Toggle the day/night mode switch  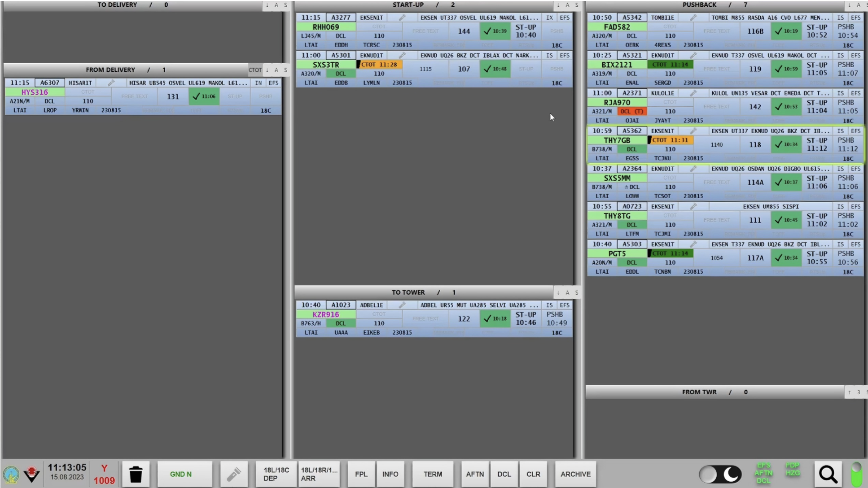pos(720,474)
